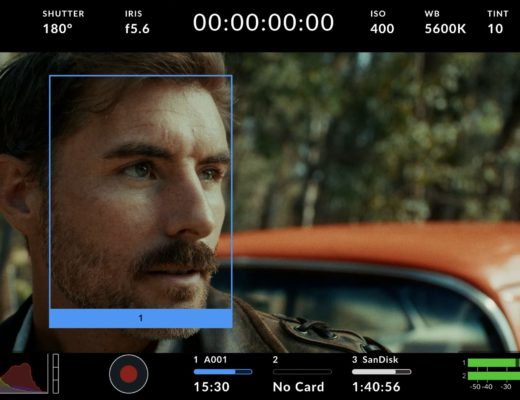Image resolution: width=520 pixels, height=400 pixels.
Task: Tap the card 1 blue storage bar
Action: [223, 372]
